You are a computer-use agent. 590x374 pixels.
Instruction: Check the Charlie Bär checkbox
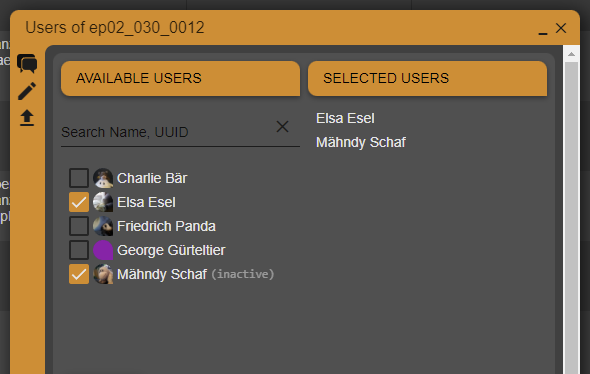point(79,178)
